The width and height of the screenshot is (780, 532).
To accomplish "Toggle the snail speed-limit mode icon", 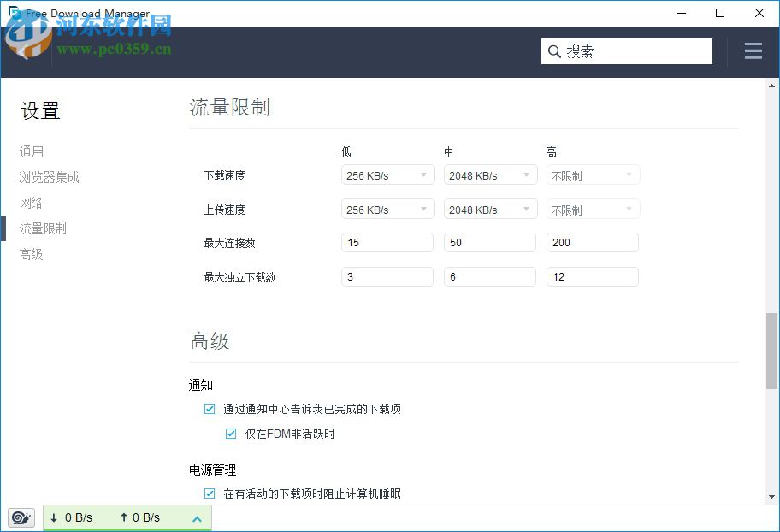I will [21, 517].
